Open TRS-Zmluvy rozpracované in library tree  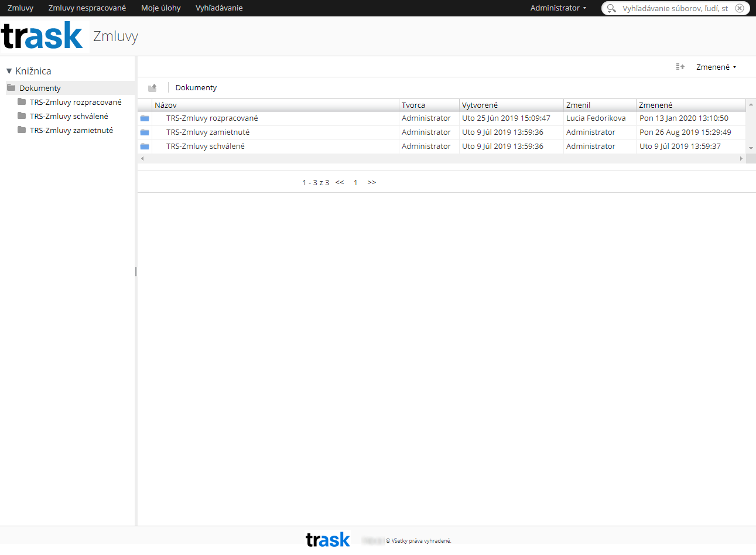click(76, 102)
